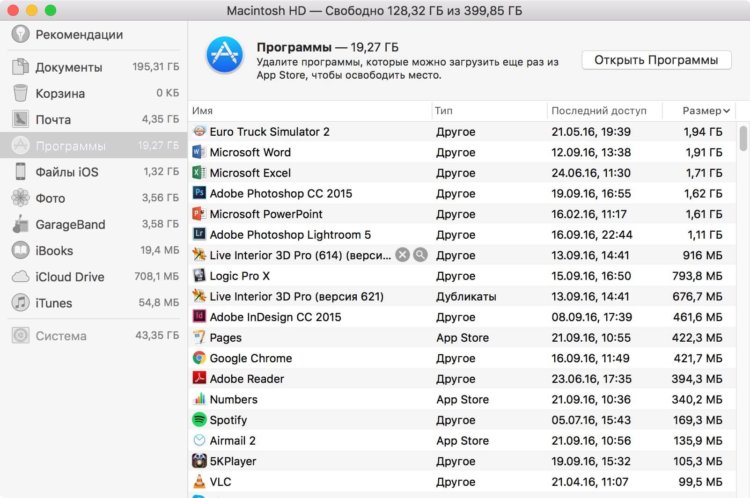Select GarageBand category in sidebar
Viewport: 750px width, 498px height.
tap(95, 224)
